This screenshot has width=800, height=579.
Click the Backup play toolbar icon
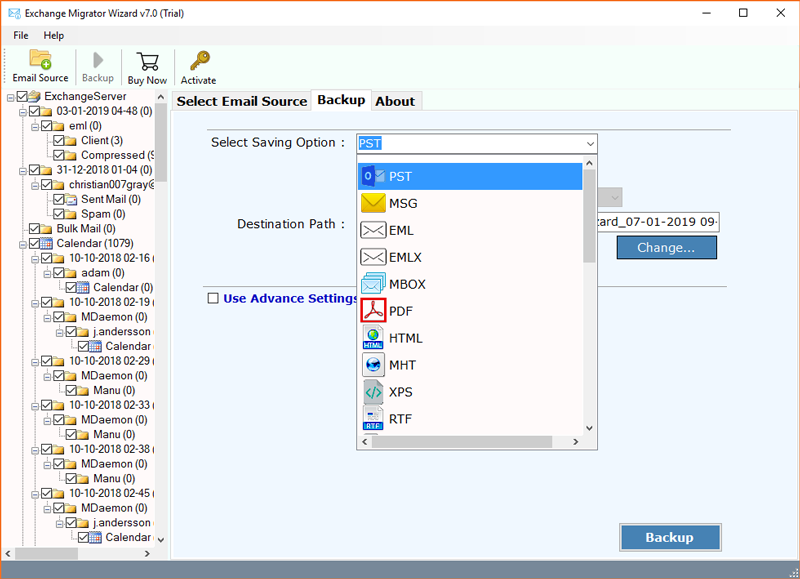pyautogui.click(x=98, y=60)
